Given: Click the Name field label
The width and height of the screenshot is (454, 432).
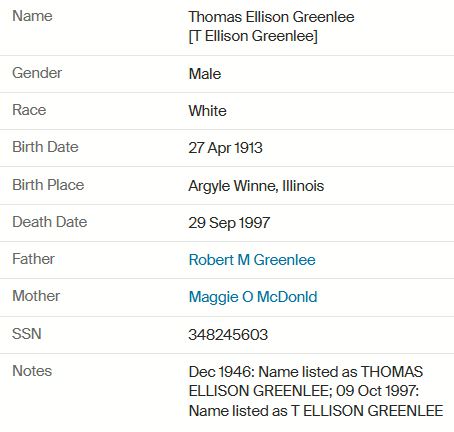Looking at the screenshot, I should (32, 16).
